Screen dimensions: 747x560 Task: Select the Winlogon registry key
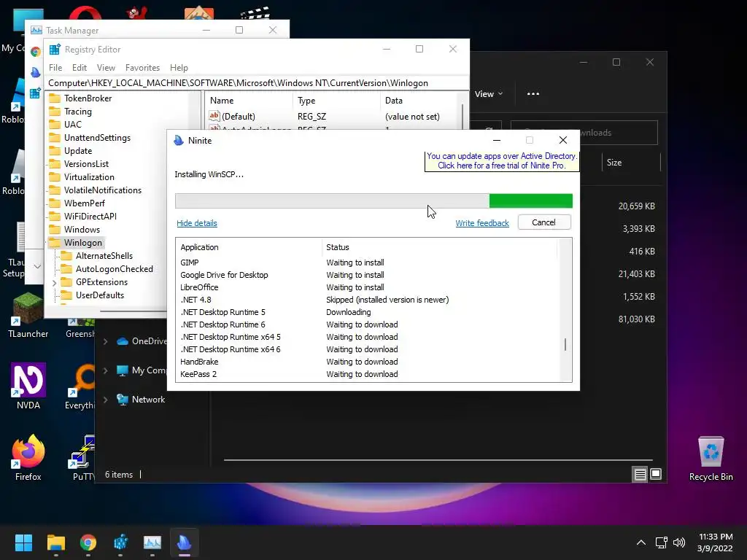pos(83,243)
